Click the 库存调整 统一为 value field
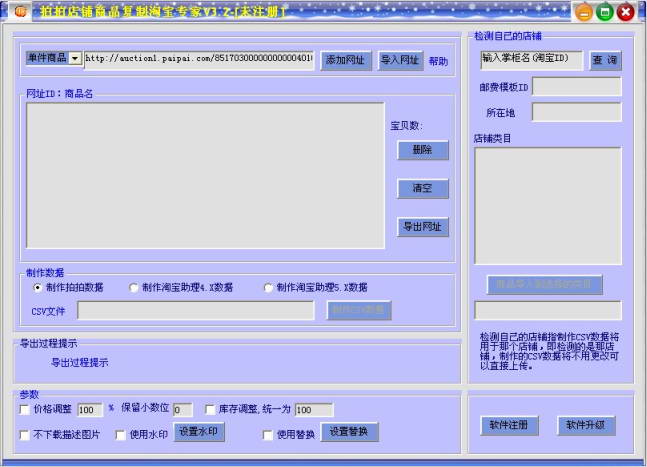This screenshot has width=647, height=467. tap(314, 410)
